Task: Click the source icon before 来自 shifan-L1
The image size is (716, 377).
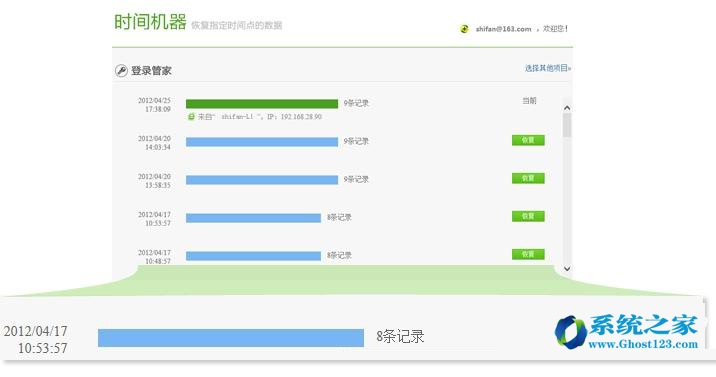Action: (191, 117)
